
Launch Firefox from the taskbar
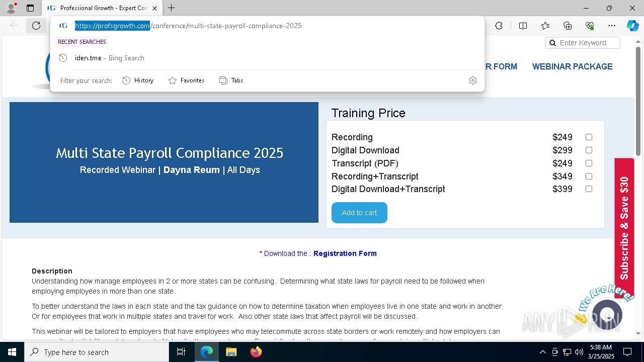click(x=256, y=352)
